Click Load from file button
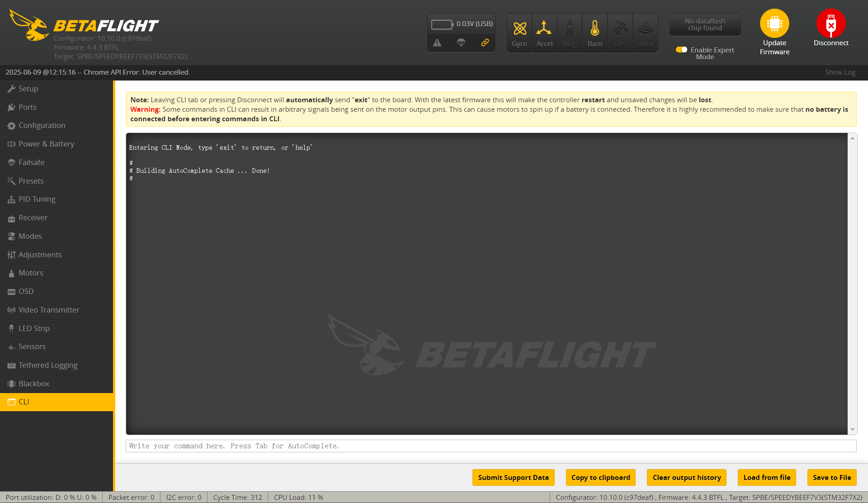The height and width of the screenshot is (503, 868). pos(767,478)
